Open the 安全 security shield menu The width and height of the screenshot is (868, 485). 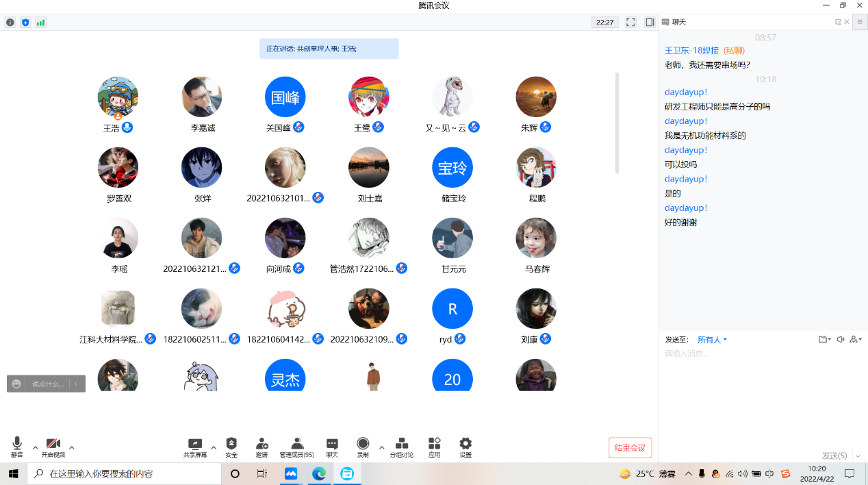[231, 447]
